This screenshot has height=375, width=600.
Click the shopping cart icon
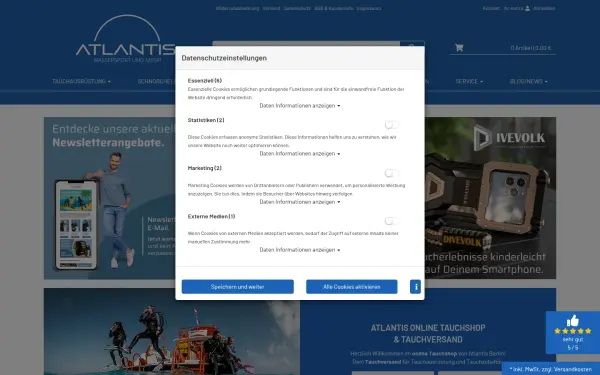point(459,48)
